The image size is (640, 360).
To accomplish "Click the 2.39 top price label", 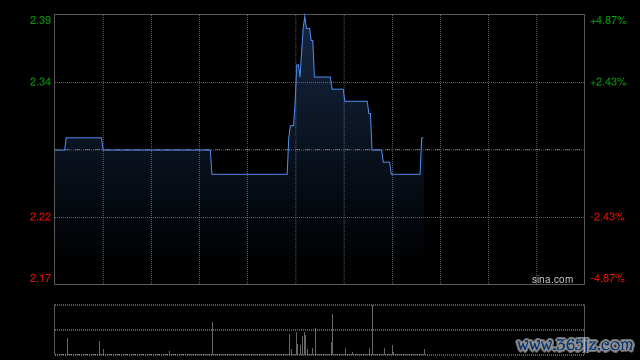I will (x=40, y=20).
